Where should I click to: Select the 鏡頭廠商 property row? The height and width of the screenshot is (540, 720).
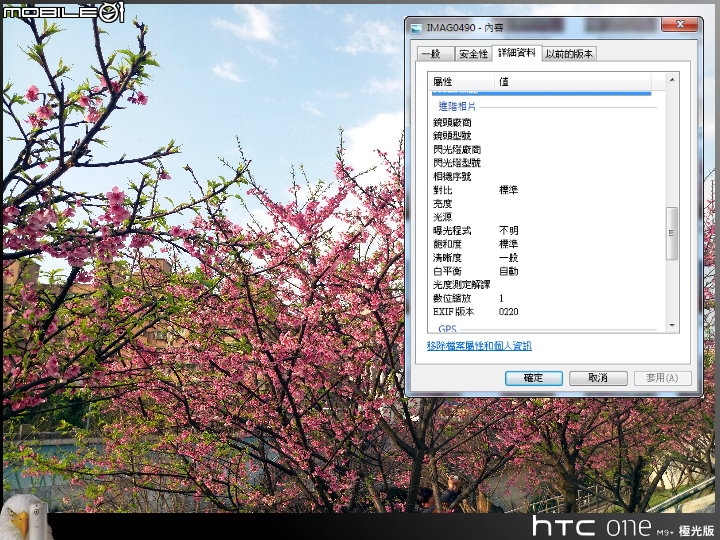point(544,123)
